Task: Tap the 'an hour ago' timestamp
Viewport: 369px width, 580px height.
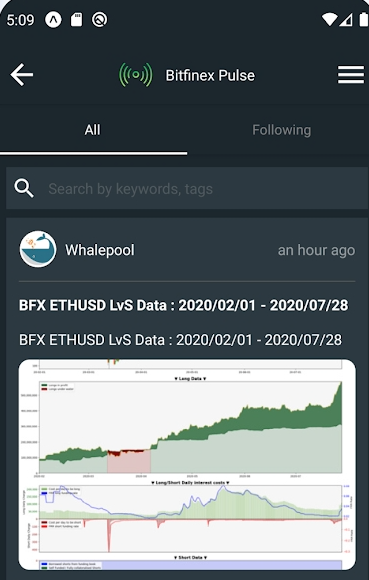Action: (x=316, y=250)
